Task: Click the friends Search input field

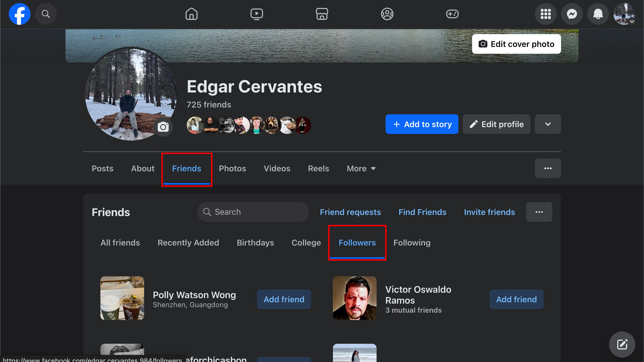Action: (257, 212)
